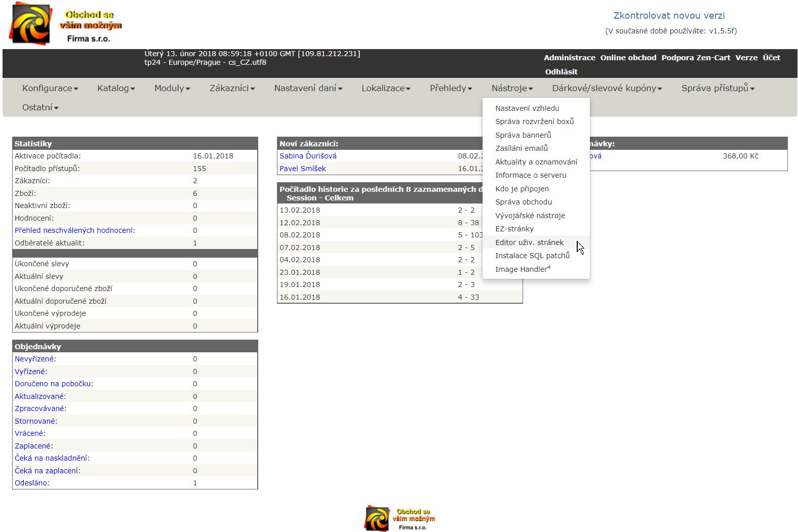Expand the Zákazníci menu
The image size is (798, 532).
[232, 88]
